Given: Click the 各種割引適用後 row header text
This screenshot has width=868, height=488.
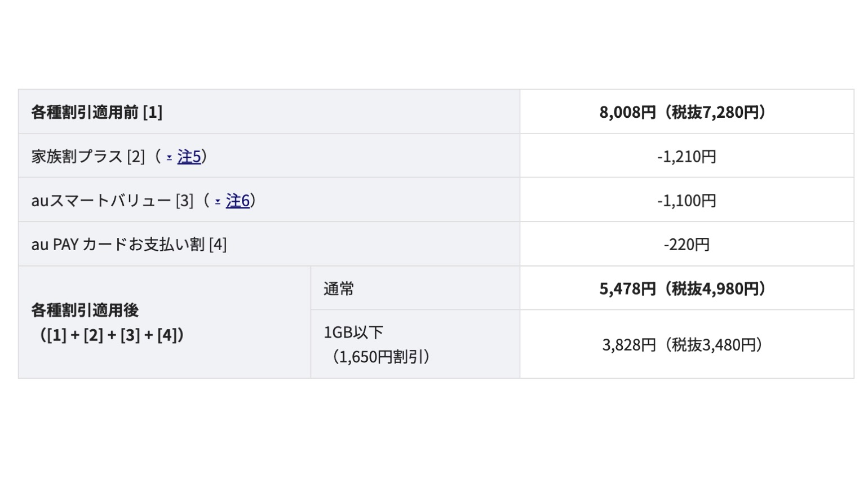Looking at the screenshot, I should pyautogui.click(x=85, y=310).
